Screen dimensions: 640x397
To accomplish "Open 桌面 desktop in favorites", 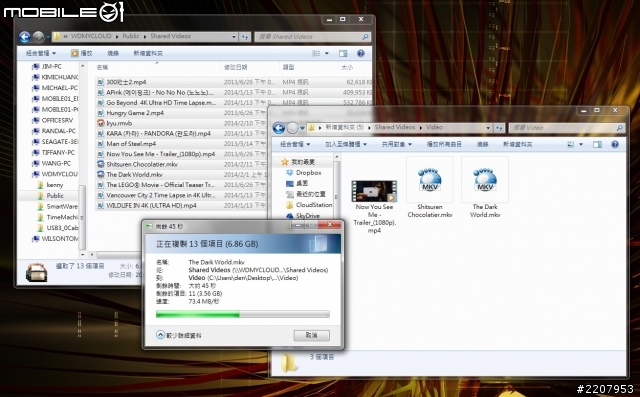I will coord(297,183).
